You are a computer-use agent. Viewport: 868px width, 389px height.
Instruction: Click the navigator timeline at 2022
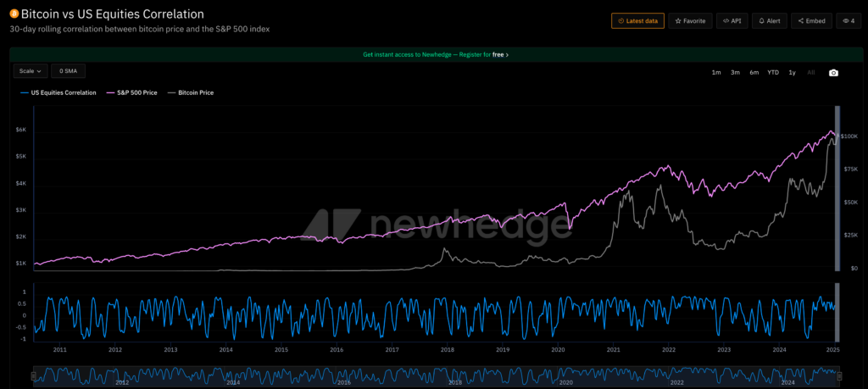pos(677,382)
